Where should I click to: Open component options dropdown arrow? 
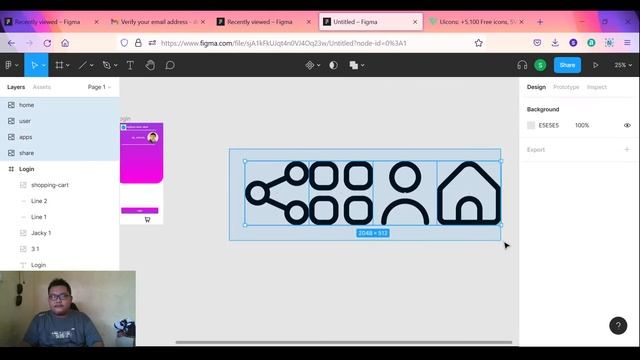pos(318,65)
